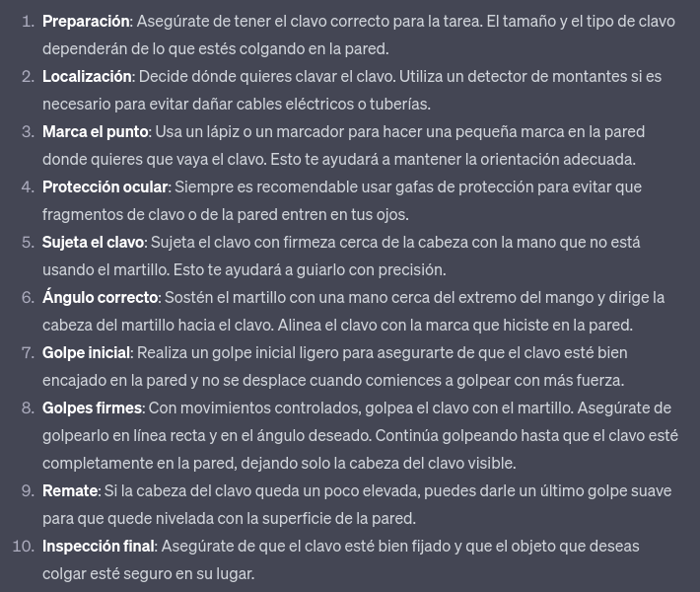Click the words "último golpe suave"
The height and width of the screenshot is (592, 700).
coord(599,490)
